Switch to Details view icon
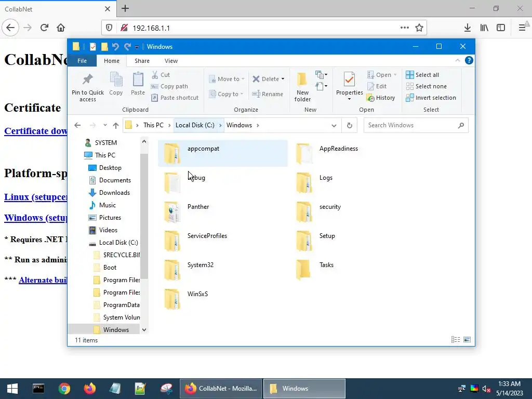Image resolution: width=532 pixels, height=399 pixels. [x=456, y=340]
